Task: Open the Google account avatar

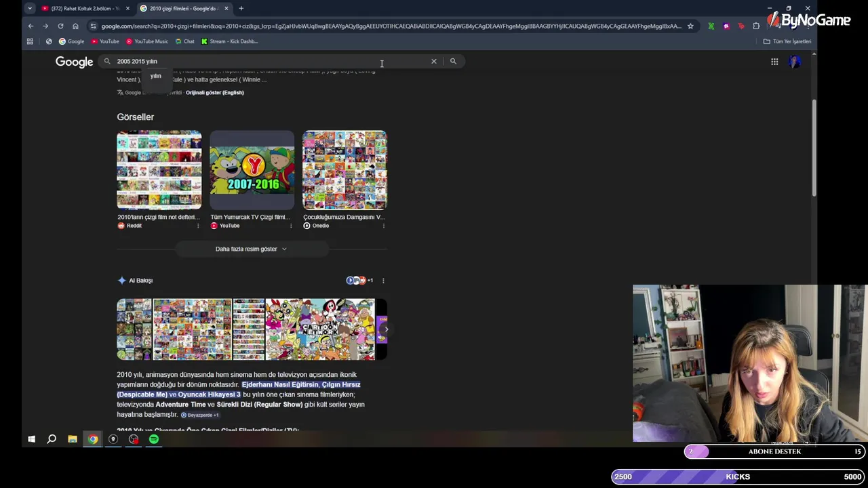Action: pyautogui.click(x=795, y=62)
